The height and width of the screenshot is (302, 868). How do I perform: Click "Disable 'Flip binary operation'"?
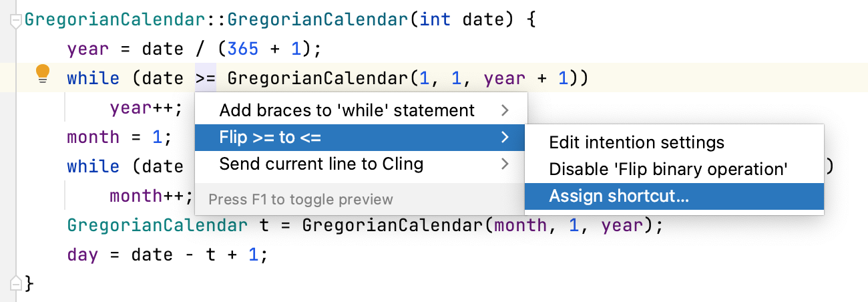pos(668,170)
